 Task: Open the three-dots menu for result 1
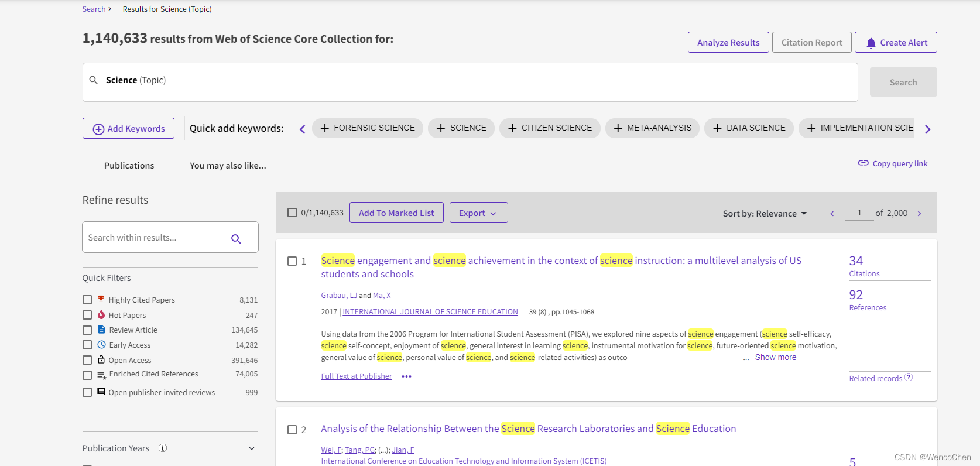pos(406,376)
